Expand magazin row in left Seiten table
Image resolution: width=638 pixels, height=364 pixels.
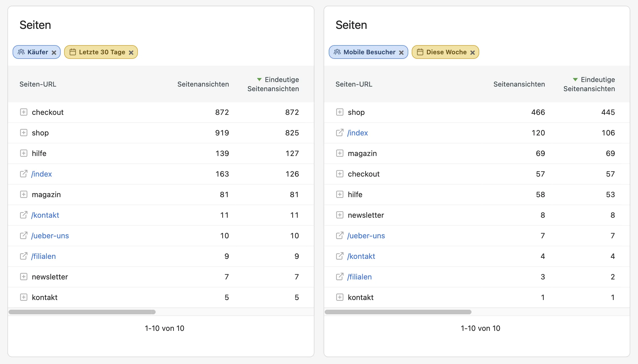(x=24, y=194)
